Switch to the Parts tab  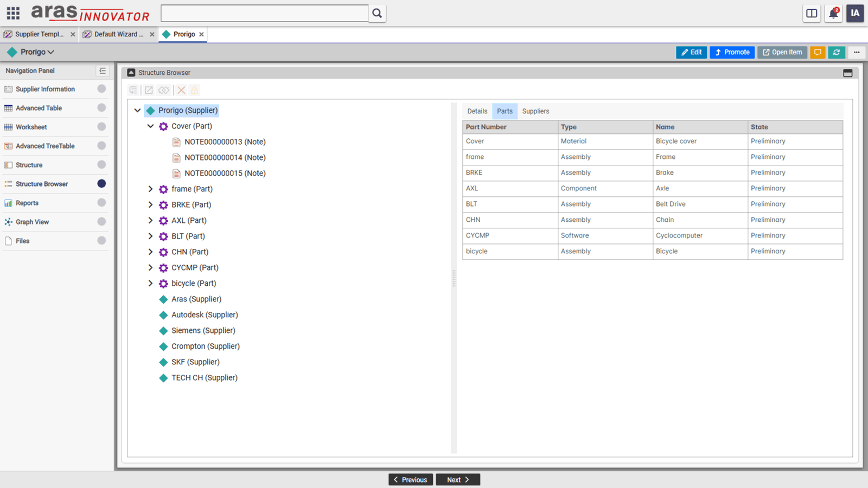click(505, 111)
